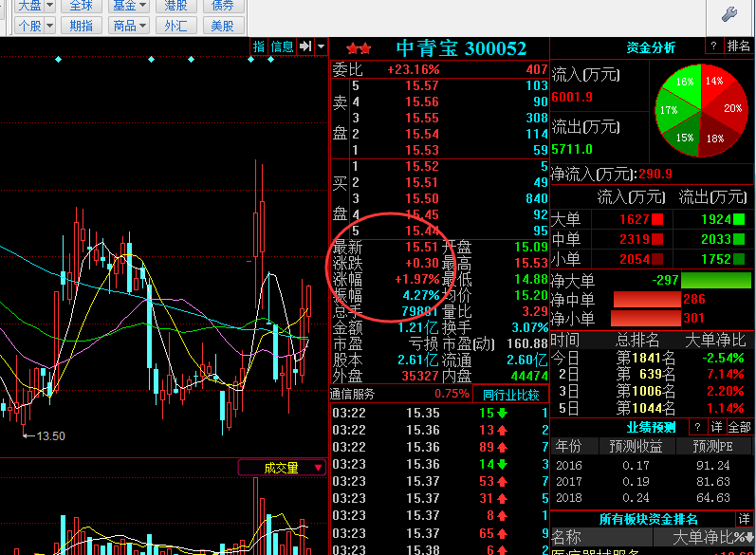
Task: Select the 美股 market button
Action: pyautogui.click(x=222, y=25)
